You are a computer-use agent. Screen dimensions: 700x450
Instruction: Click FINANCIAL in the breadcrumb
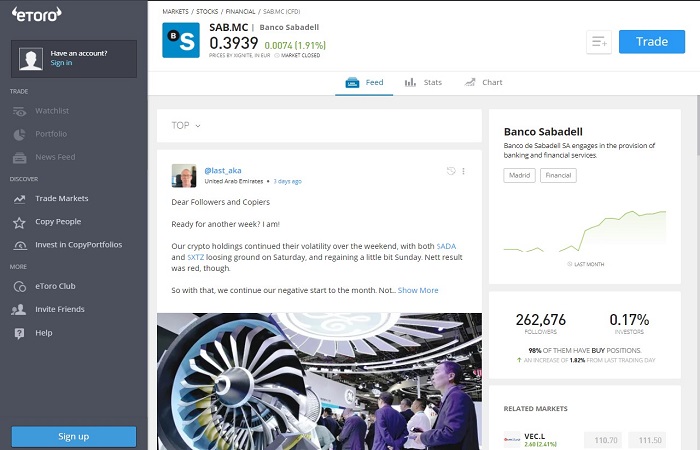[x=240, y=12]
